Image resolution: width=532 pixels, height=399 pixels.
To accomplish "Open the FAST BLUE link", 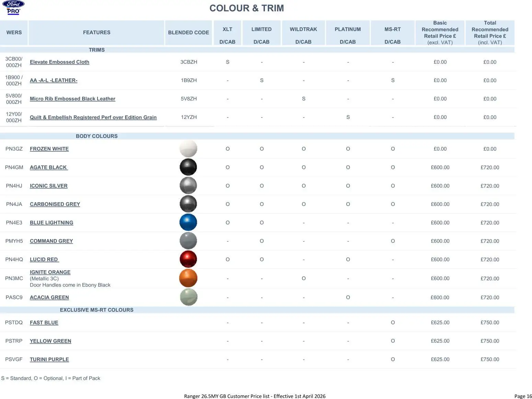I will 44,323.
